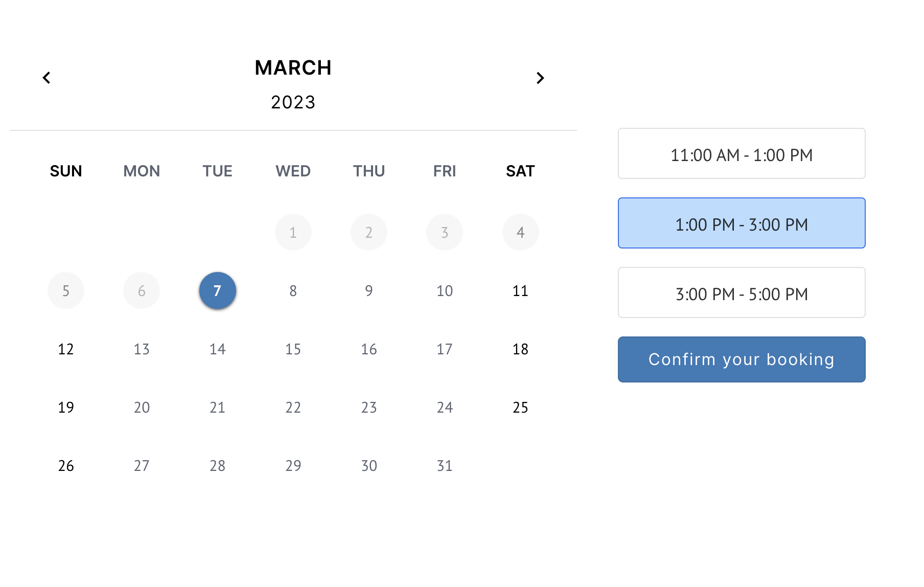The image size is (924, 587).
Task: Select the 11:00 AM - 1:00 PM slot
Action: tap(741, 154)
